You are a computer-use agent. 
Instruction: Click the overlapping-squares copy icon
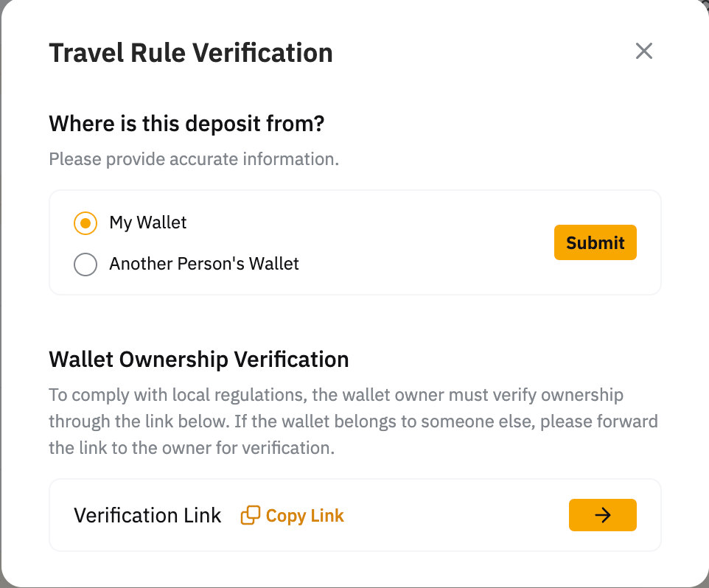(251, 515)
